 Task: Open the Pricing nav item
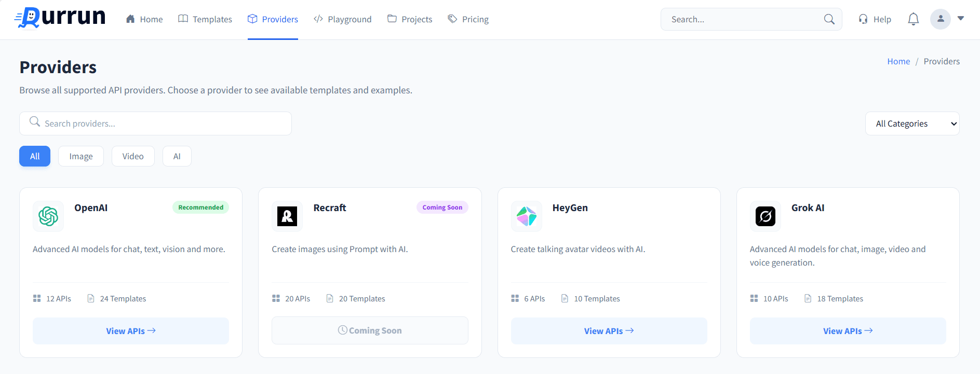tap(468, 19)
